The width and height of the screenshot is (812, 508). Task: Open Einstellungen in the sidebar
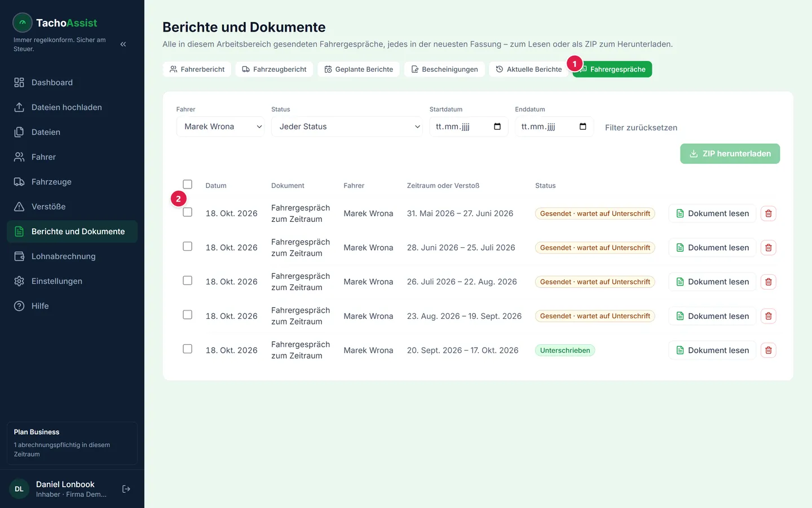(x=72, y=281)
